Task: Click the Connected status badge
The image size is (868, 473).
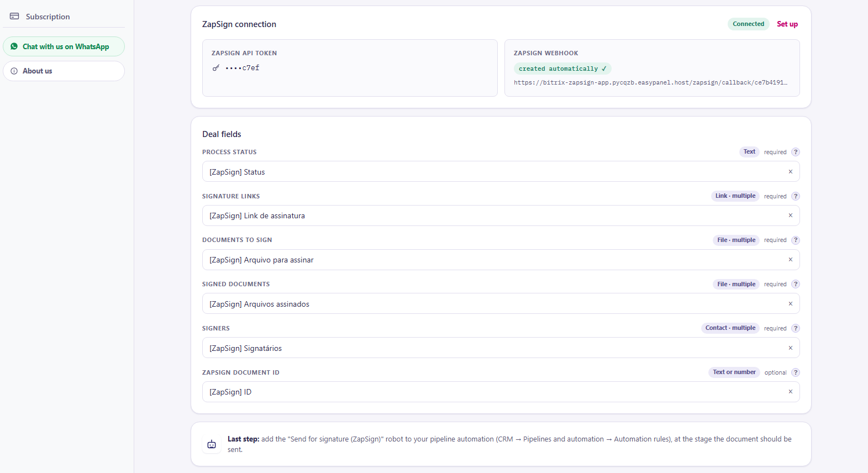Action: point(749,24)
